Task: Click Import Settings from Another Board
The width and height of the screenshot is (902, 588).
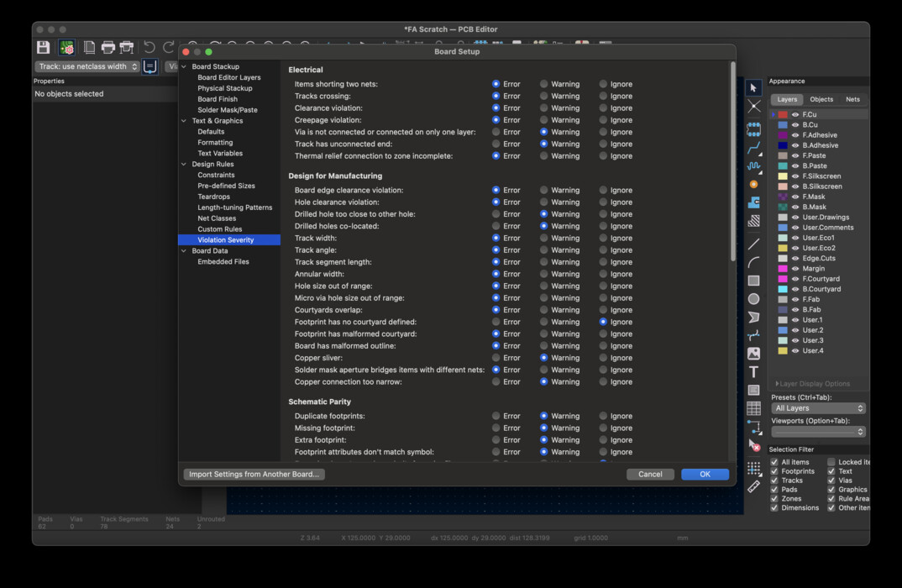Action: tap(254, 474)
